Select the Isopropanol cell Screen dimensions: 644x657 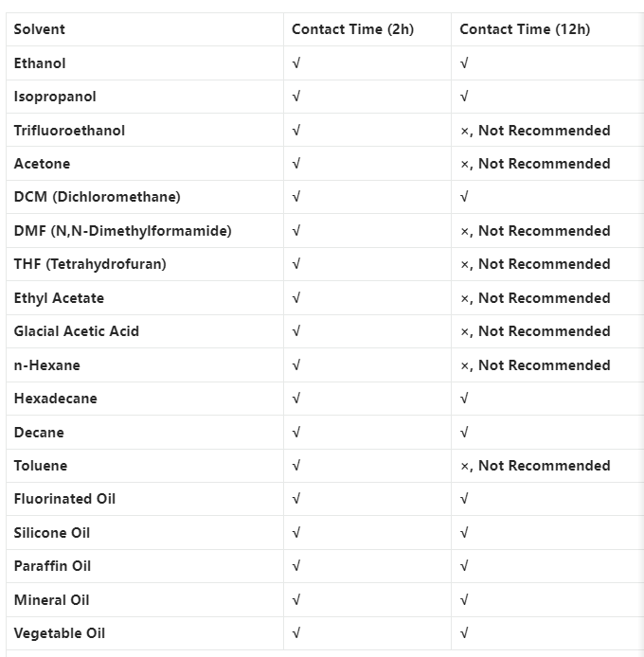pos(55,97)
